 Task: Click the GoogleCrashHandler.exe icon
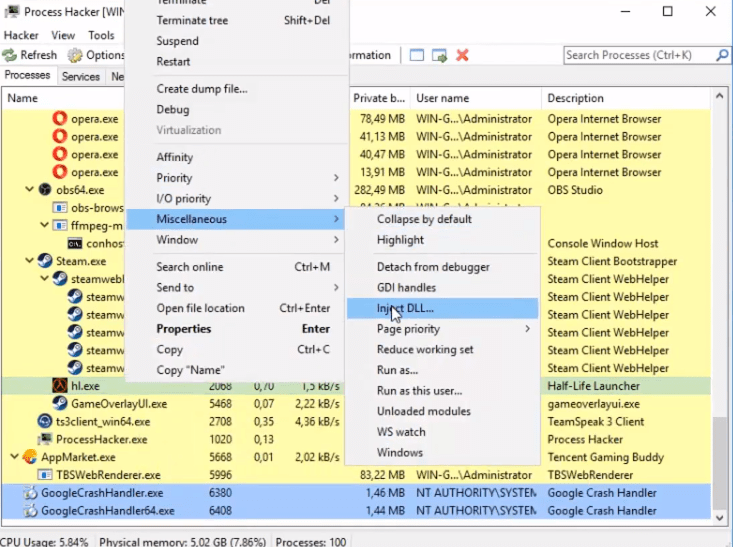pyautogui.click(x=30, y=493)
